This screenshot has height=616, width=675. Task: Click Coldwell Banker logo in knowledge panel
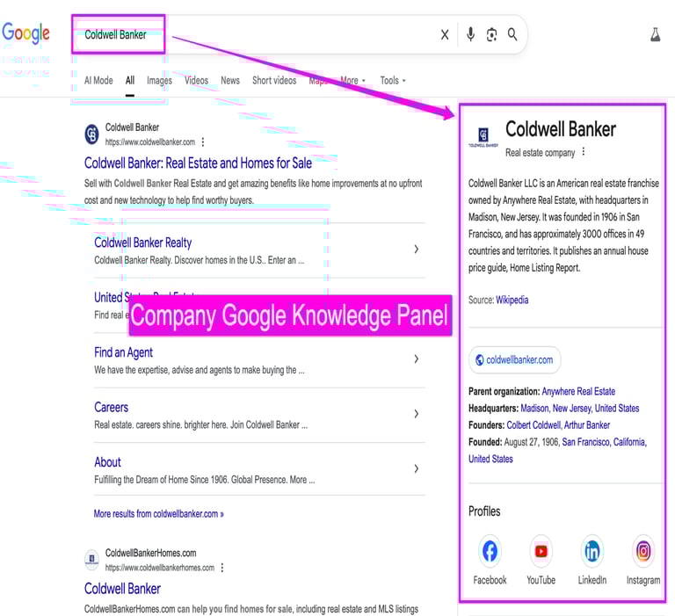[483, 136]
